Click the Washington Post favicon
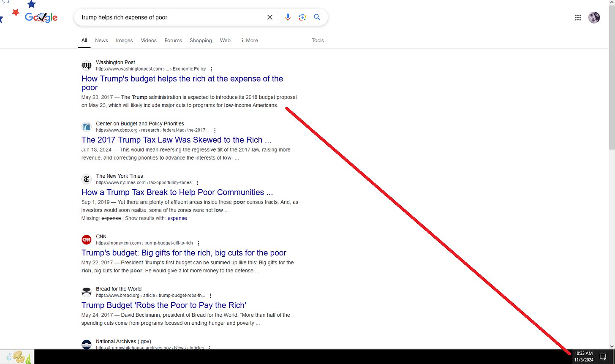Image resolution: width=615 pixels, height=364 pixels. pyautogui.click(x=87, y=65)
